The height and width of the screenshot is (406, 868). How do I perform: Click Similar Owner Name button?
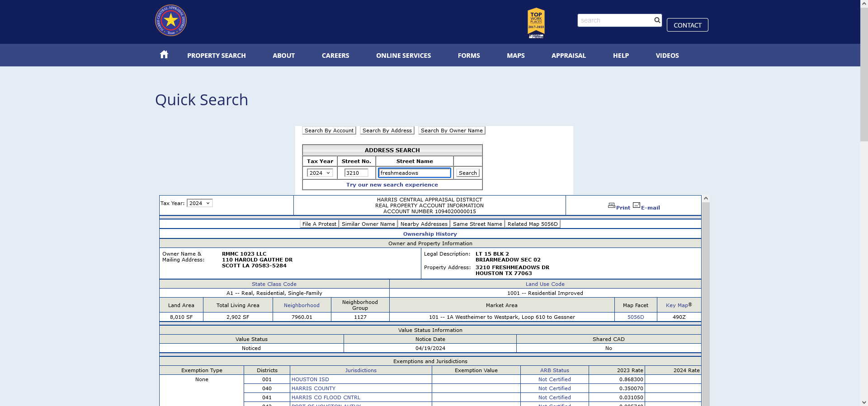368,224
